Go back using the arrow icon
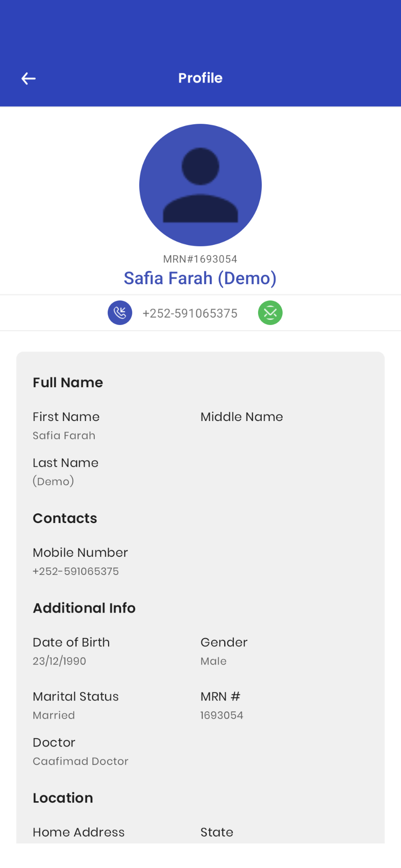The width and height of the screenshot is (401, 868). pos(29,78)
